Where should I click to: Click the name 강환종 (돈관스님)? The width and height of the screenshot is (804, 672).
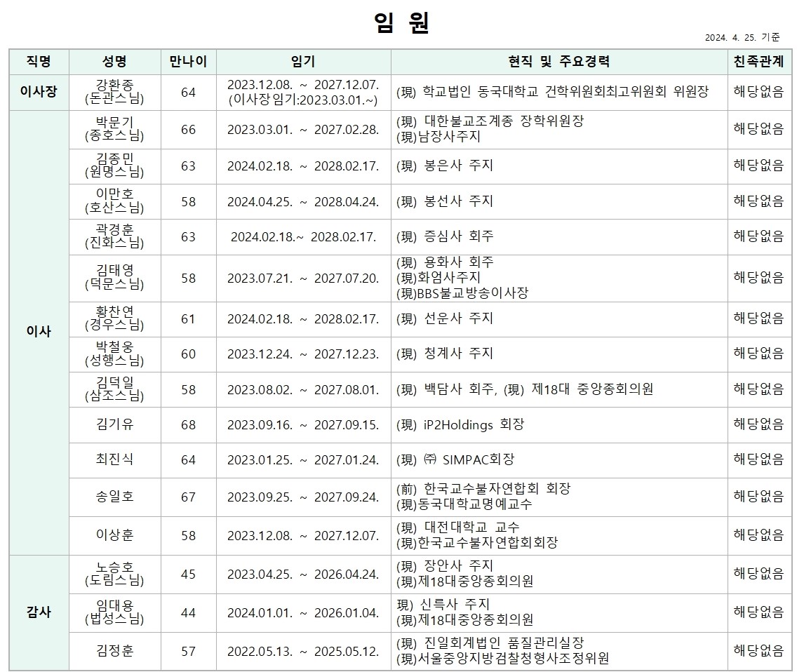[x=114, y=92]
